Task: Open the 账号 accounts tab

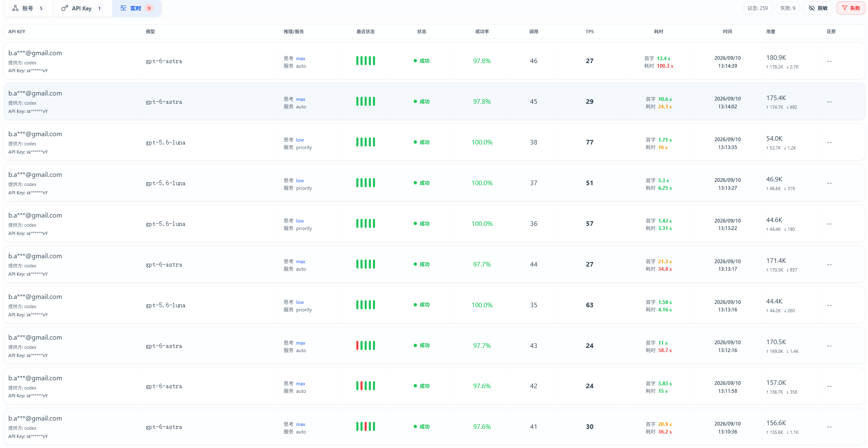Action: coord(28,8)
